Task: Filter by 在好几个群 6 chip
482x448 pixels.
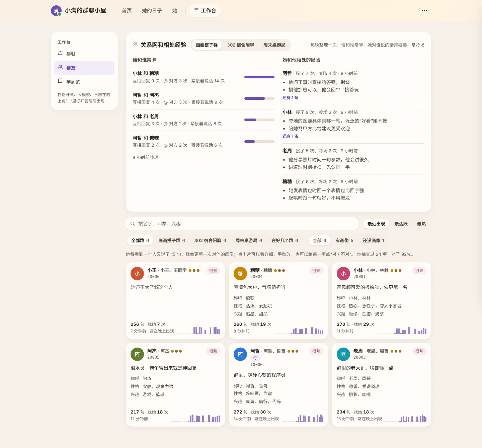Action: point(285,240)
